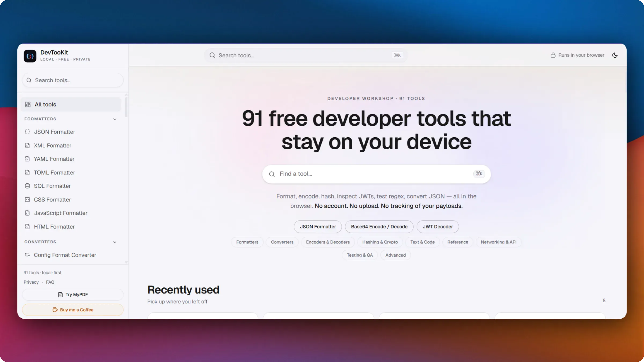
Task: Select the SQL Formatter database icon
Action: (x=27, y=186)
